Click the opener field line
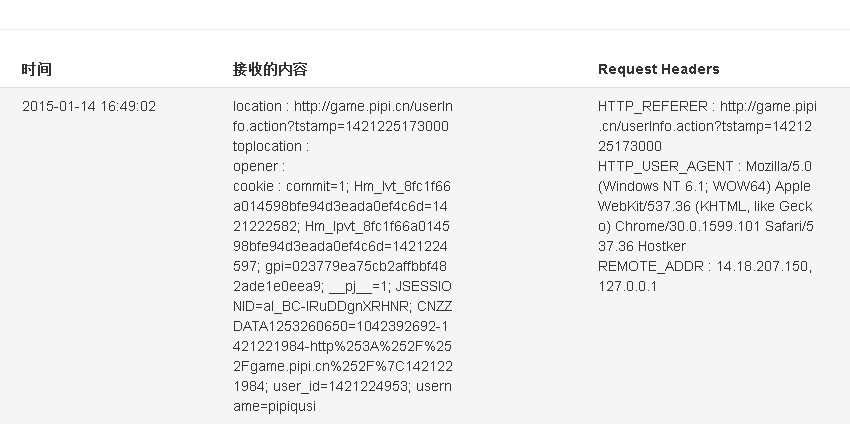This screenshot has width=850, height=441. (x=259, y=166)
